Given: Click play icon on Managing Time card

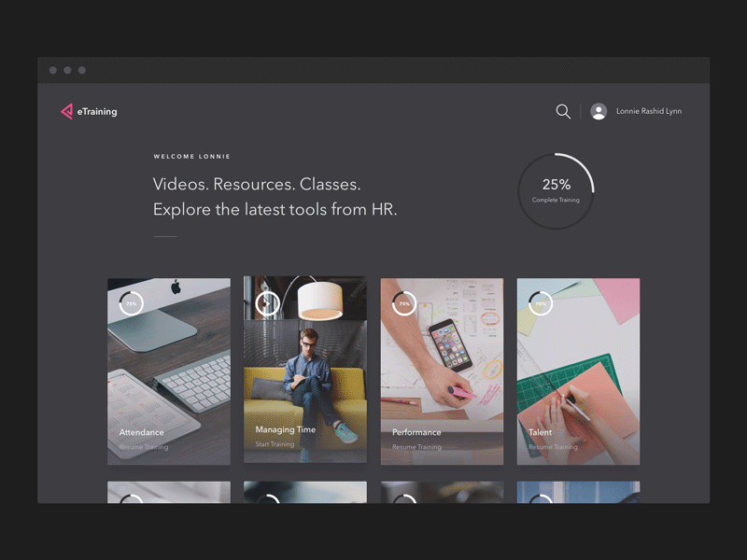Looking at the screenshot, I should point(267,303).
